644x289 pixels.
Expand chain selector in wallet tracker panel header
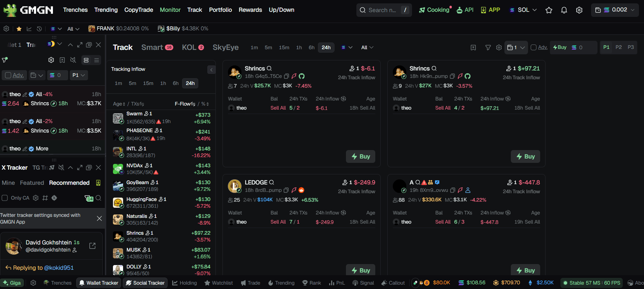[55, 44]
